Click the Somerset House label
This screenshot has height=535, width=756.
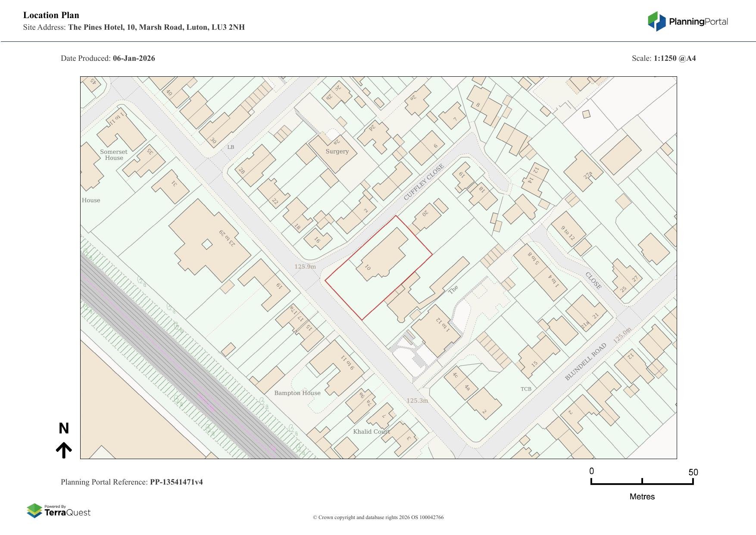(114, 155)
